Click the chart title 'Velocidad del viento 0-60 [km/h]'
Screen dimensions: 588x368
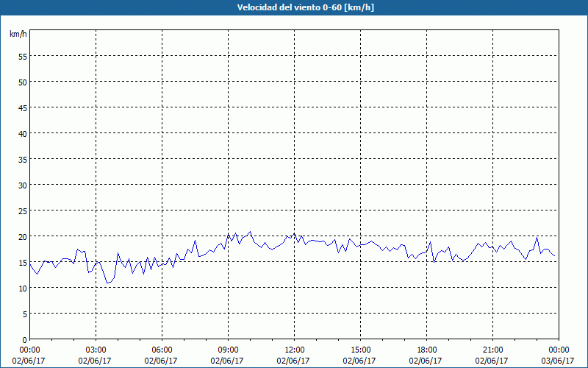305,7
